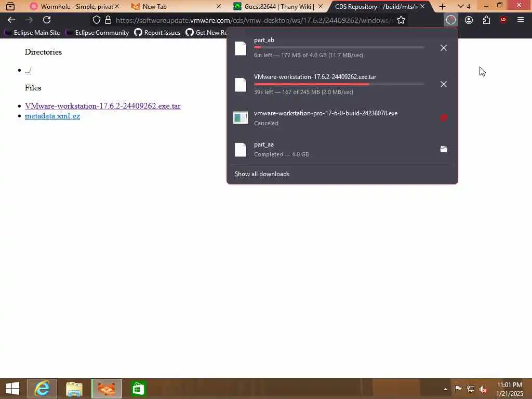Open File Explorer from the taskbar
532x399 pixels.
coord(74,389)
